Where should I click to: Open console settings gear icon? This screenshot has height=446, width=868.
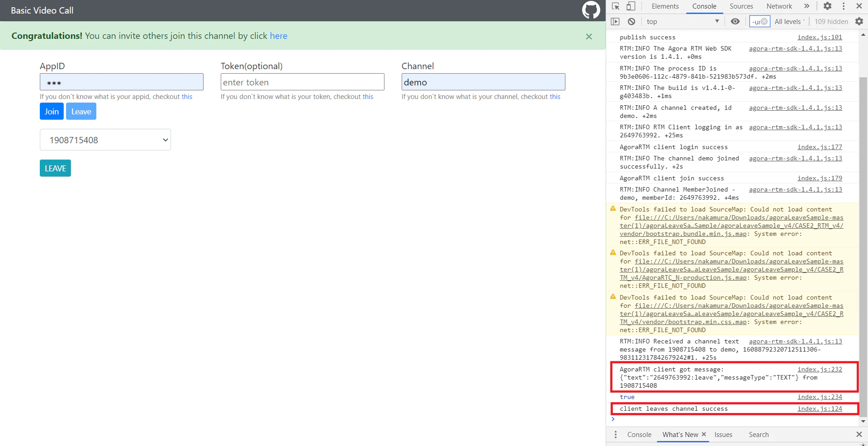point(859,21)
